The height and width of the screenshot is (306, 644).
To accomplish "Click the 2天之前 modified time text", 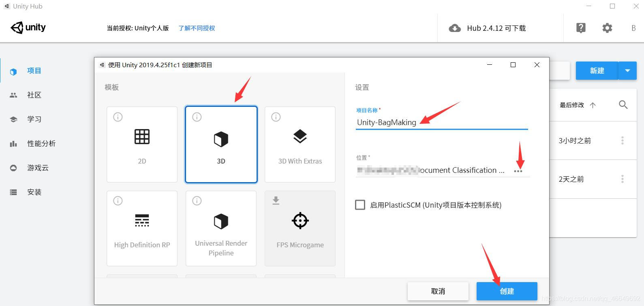I will [x=571, y=179].
